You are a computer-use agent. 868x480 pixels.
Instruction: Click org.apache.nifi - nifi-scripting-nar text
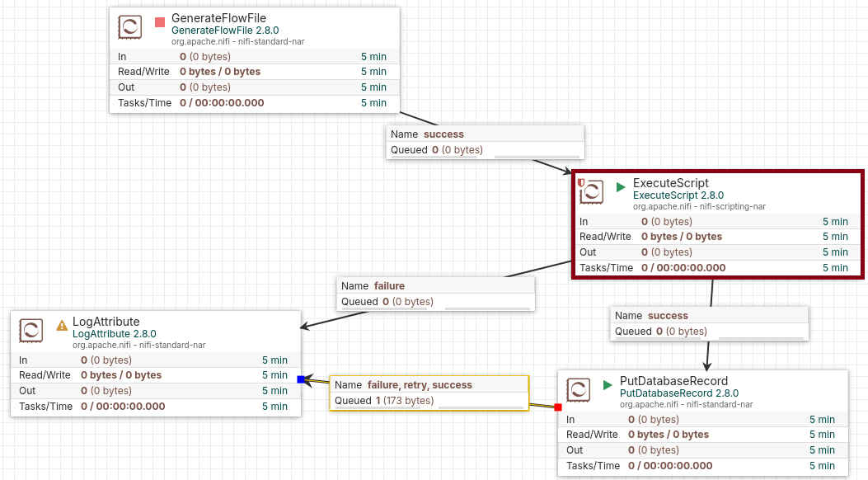(x=699, y=206)
